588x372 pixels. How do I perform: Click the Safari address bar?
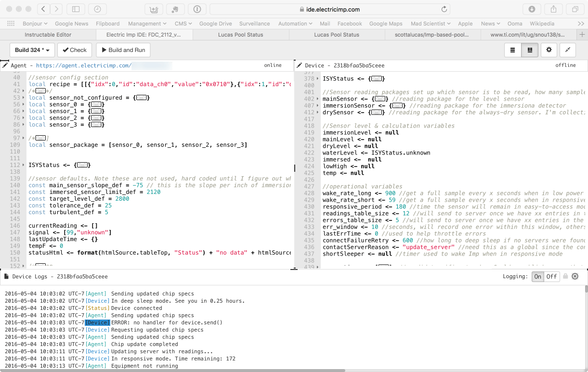(x=330, y=9)
